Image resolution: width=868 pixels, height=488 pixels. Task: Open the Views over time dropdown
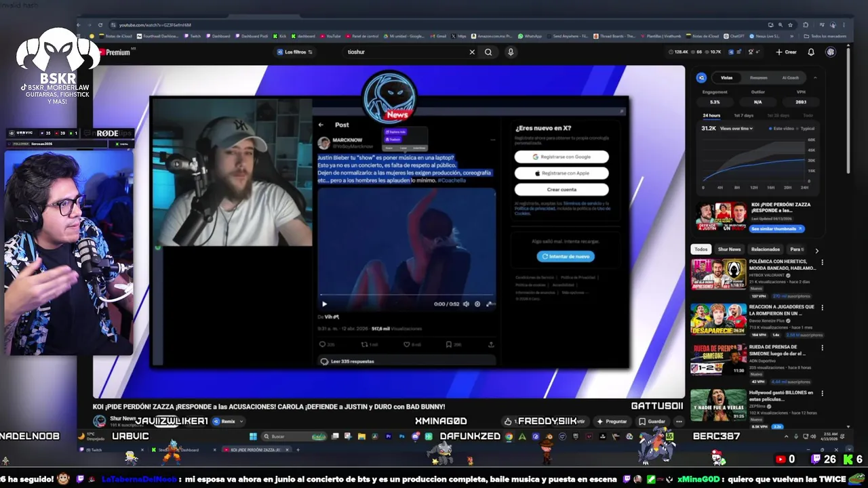click(x=736, y=128)
